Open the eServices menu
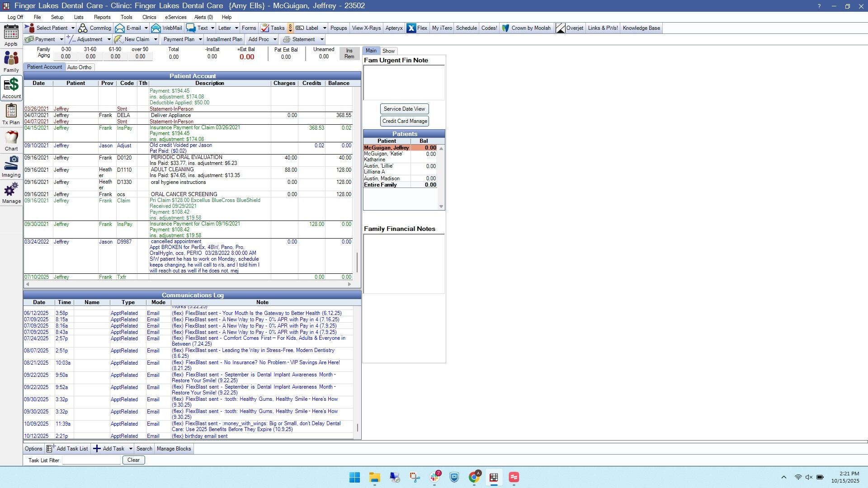The width and height of the screenshot is (868, 488). pyautogui.click(x=175, y=17)
